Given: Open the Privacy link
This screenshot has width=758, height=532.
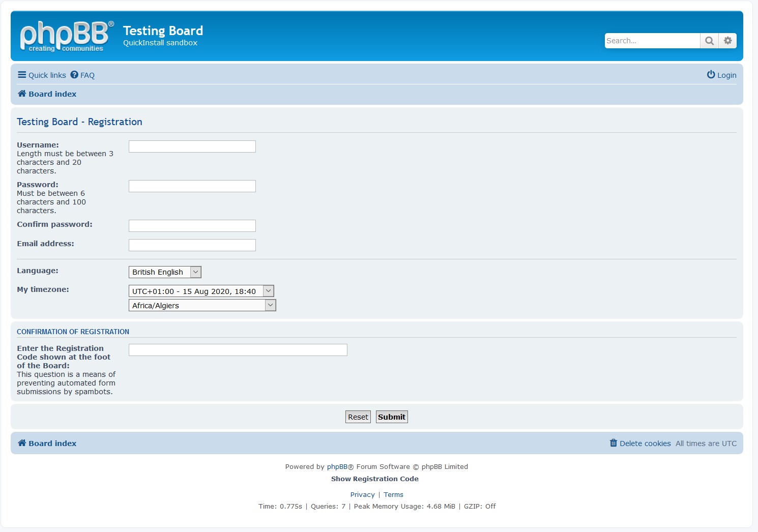Looking at the screenshot, I should (x=362, y=494).
